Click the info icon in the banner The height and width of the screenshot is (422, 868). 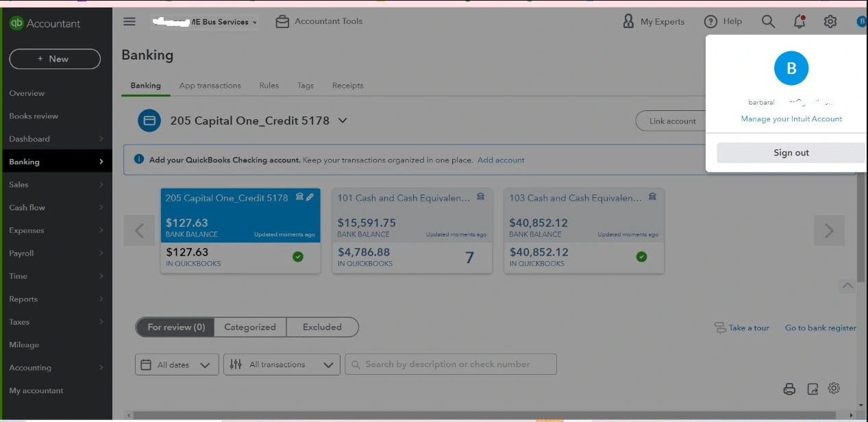(x=139, y=159)
